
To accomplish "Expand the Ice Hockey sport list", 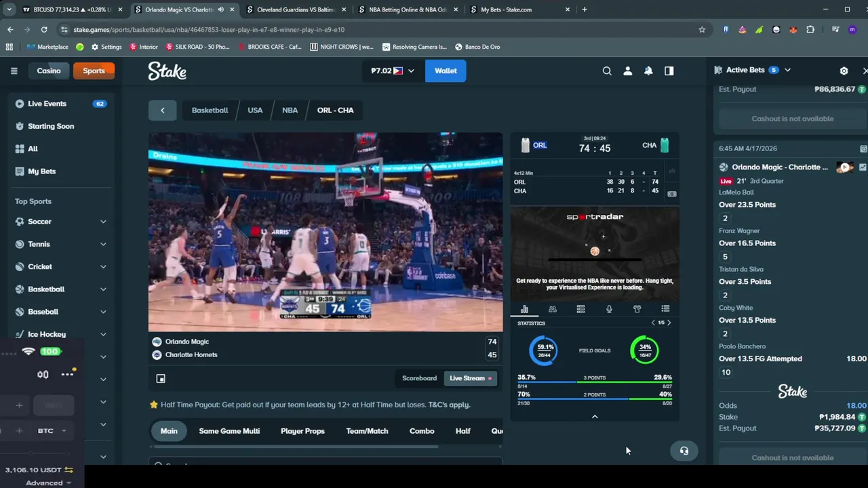I will [103, 334].
